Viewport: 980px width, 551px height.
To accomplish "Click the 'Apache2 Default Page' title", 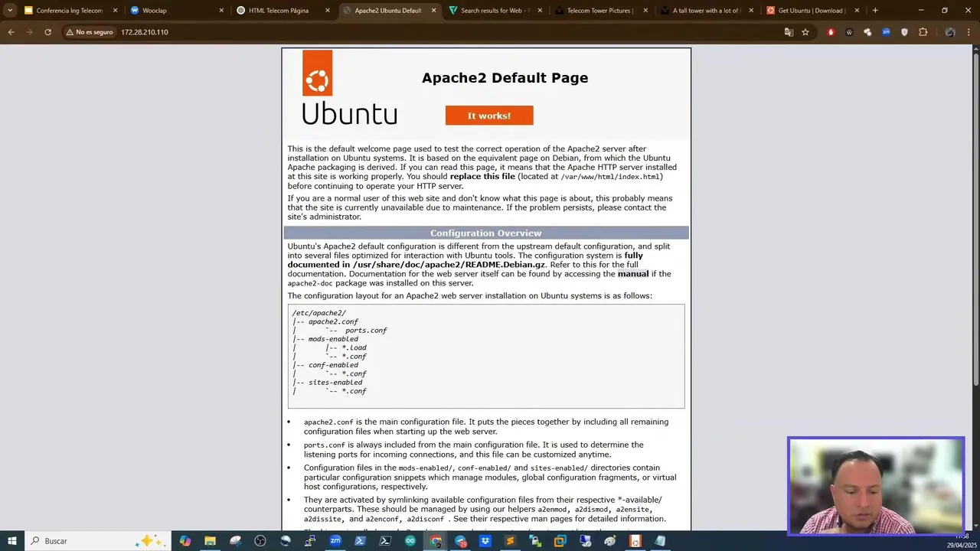I will pos(505,78).
